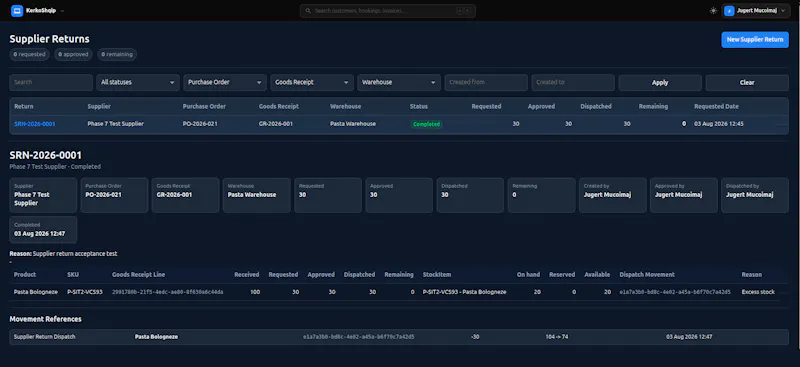
Task: Click the KerkoShqip logo icon
Action: (17, 11)
